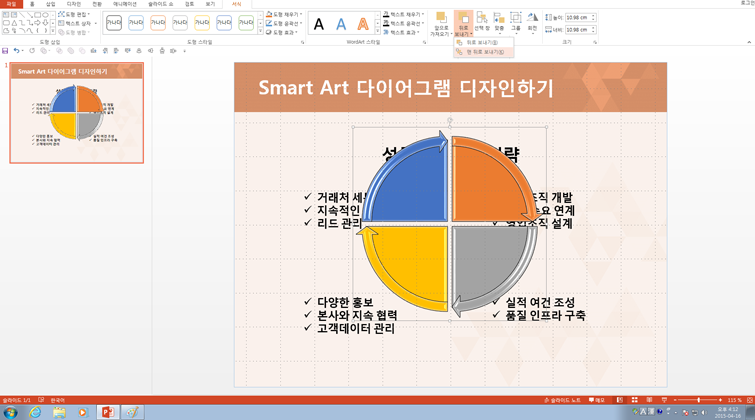755x420 pixels.
Task: Apply the orange outlined WordArt A style
Action: tap(363, 24)
